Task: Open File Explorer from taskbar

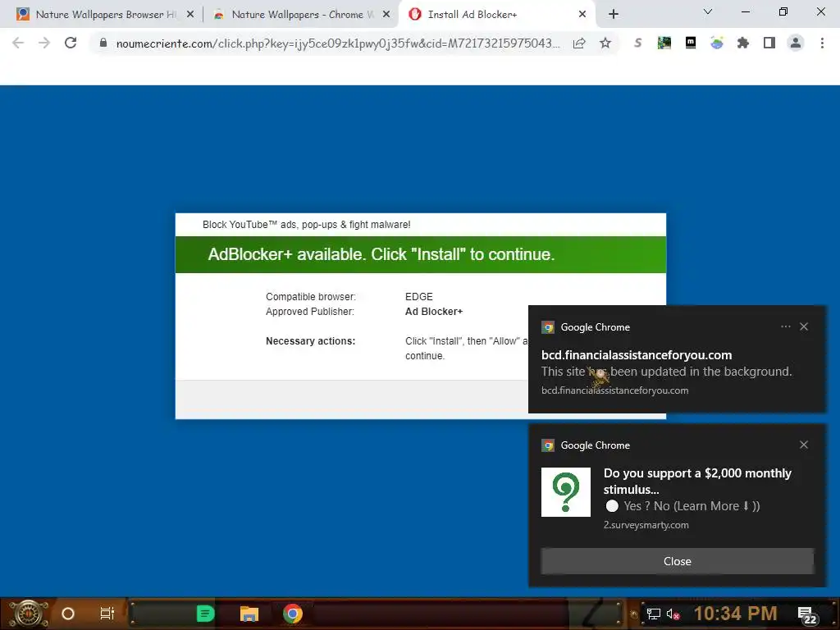Action: click(249, 614)
